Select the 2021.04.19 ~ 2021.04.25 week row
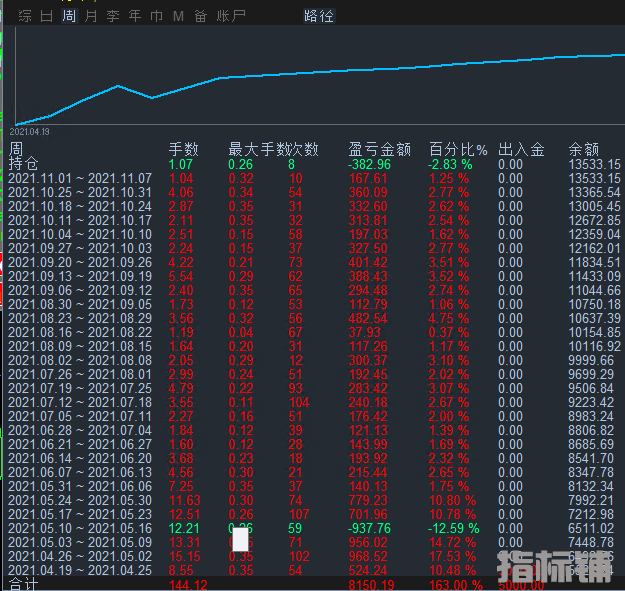Image resolution: width=625 pixels, height=591 pixels. pyautogui.click(x=314, y=570)
